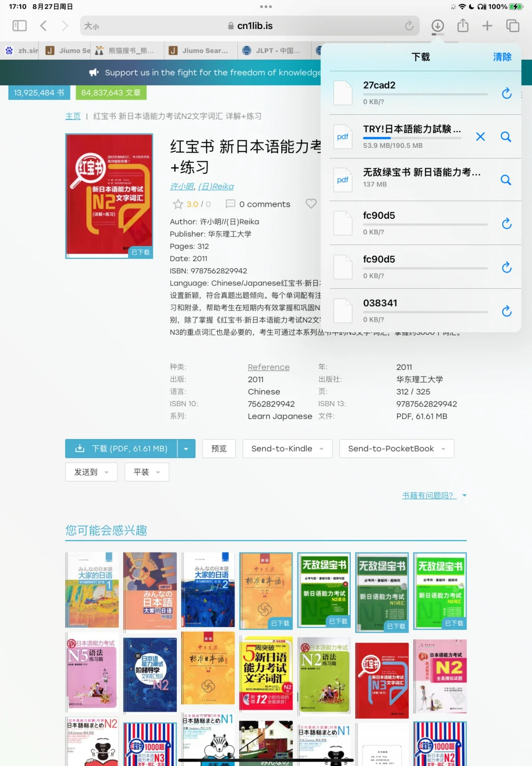This screenshot has width=532, height=766.
Task: Open みんなの日本語 orange cover book
Action: point(150,591)
